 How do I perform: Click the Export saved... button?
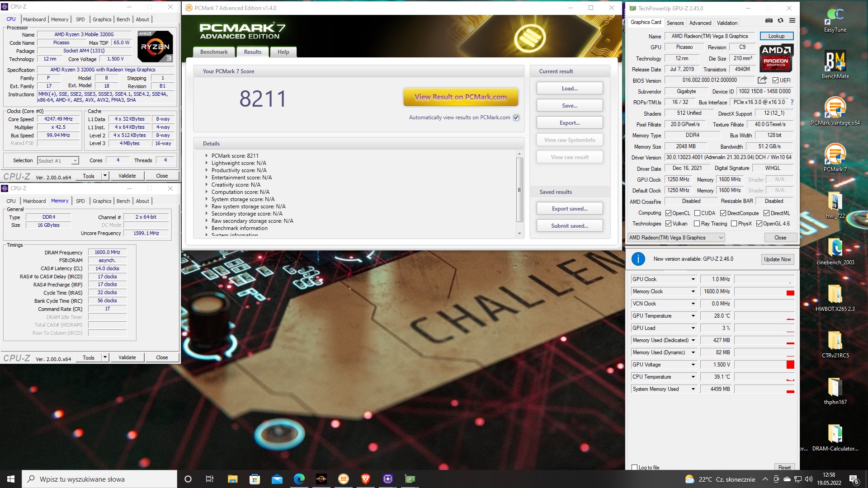tap(570, 209)
